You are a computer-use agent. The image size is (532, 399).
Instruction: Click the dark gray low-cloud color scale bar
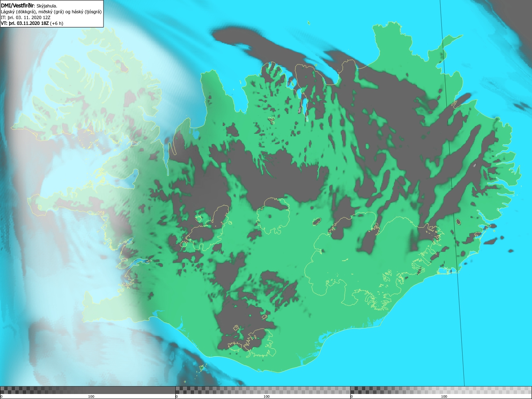coord(88,390)
